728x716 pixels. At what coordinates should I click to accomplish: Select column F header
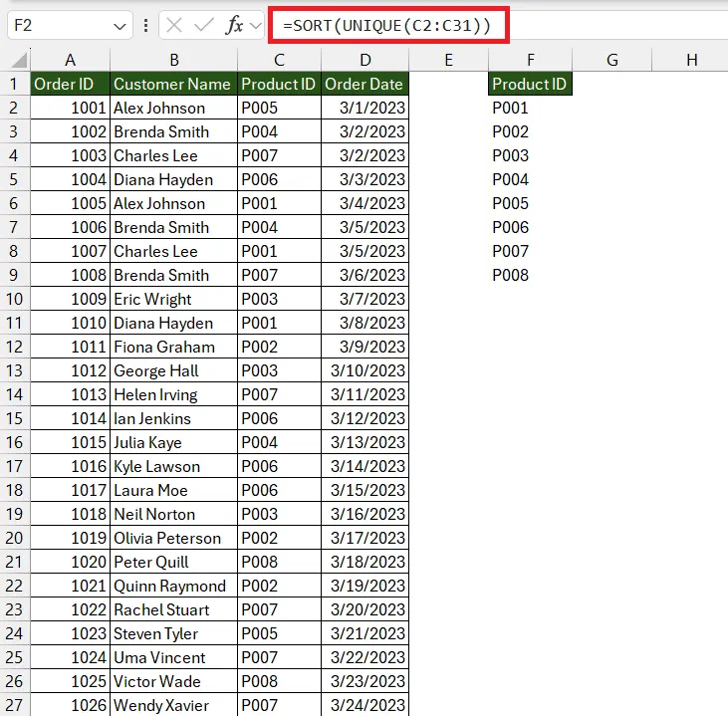click(x=530, y=61)
